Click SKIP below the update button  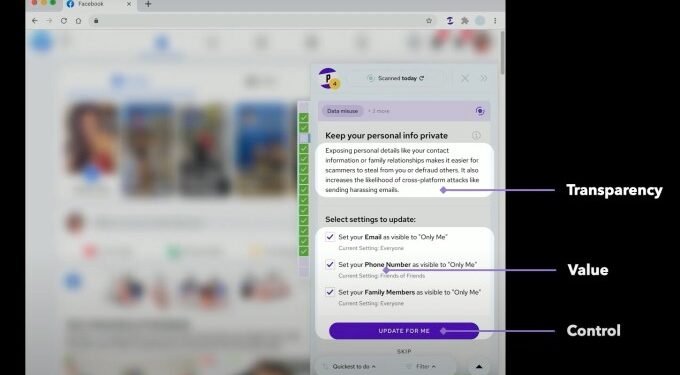[404, 352]
